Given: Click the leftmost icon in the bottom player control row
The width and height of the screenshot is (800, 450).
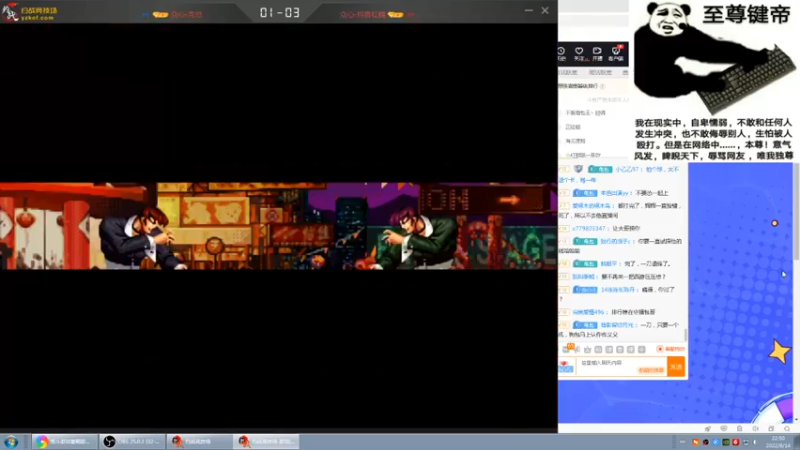Looking at the screenshot, I should (708, 429).
